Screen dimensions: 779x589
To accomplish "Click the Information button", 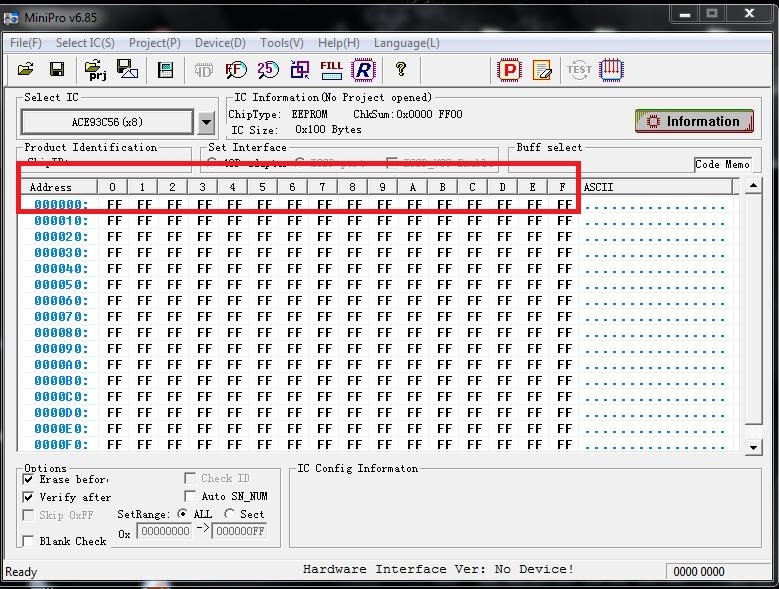I will tap(694, 121).
